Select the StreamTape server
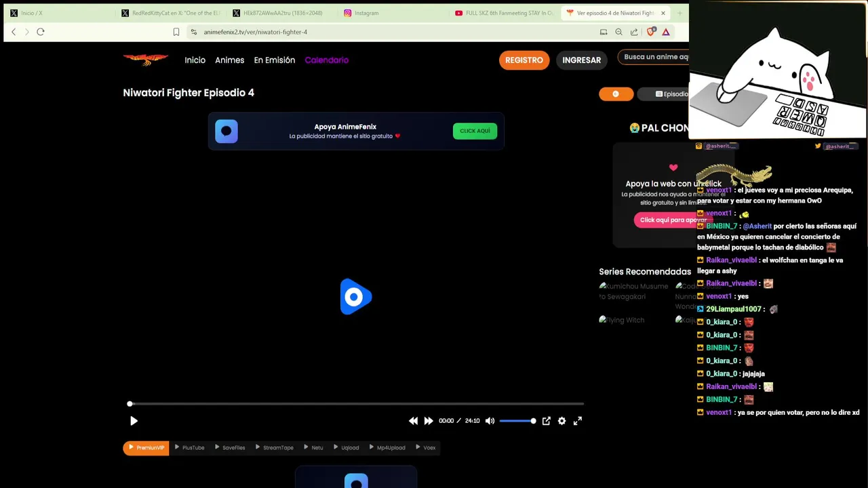Image resolution: width=868 pixels, height=488 pixels. (274, 448)
